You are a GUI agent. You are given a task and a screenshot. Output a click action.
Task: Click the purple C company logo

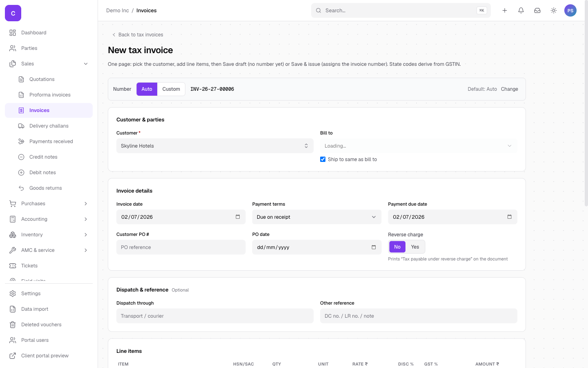[13, 13]
